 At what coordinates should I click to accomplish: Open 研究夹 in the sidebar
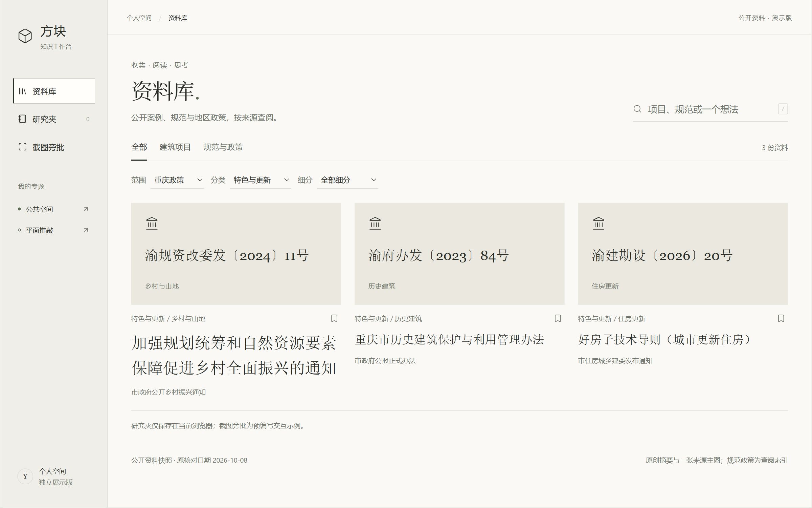tap(54, 119)
